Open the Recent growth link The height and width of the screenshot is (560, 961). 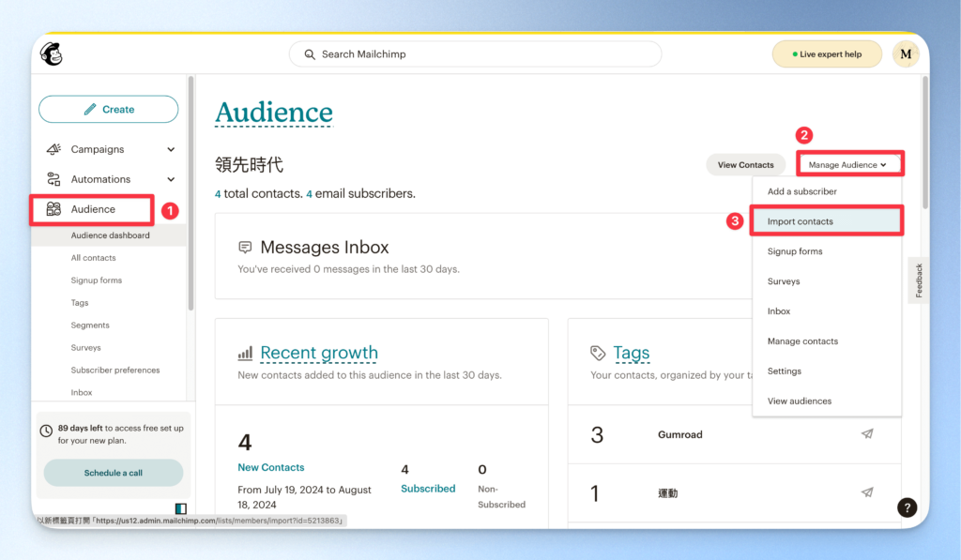[319, 353]
